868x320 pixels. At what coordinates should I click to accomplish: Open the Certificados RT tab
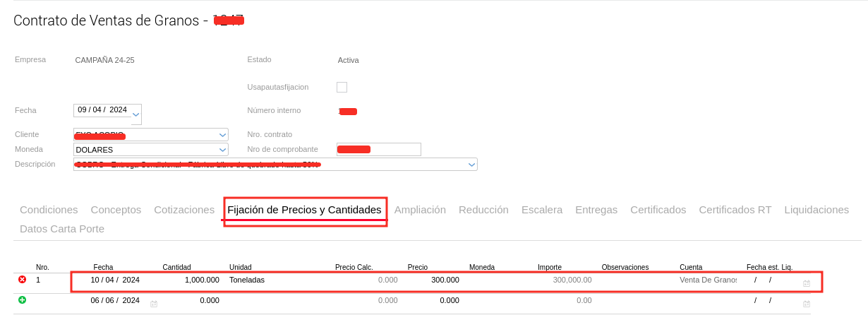[x=735, y=210]
